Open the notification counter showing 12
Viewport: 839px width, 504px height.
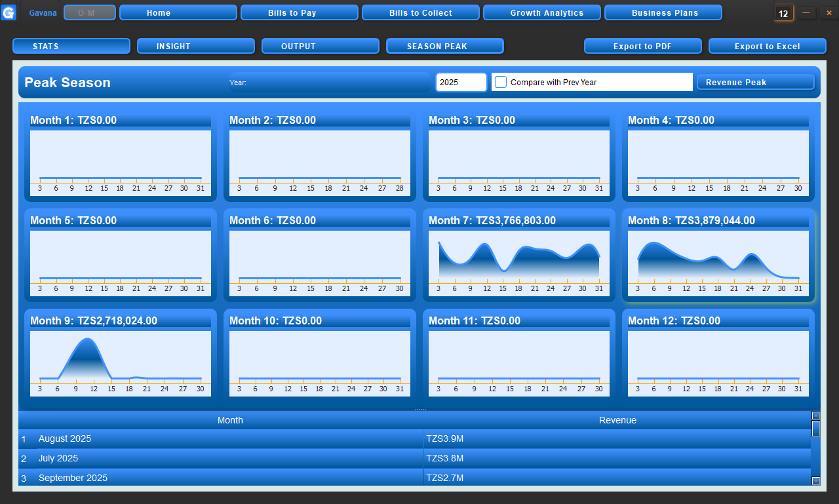783,13
